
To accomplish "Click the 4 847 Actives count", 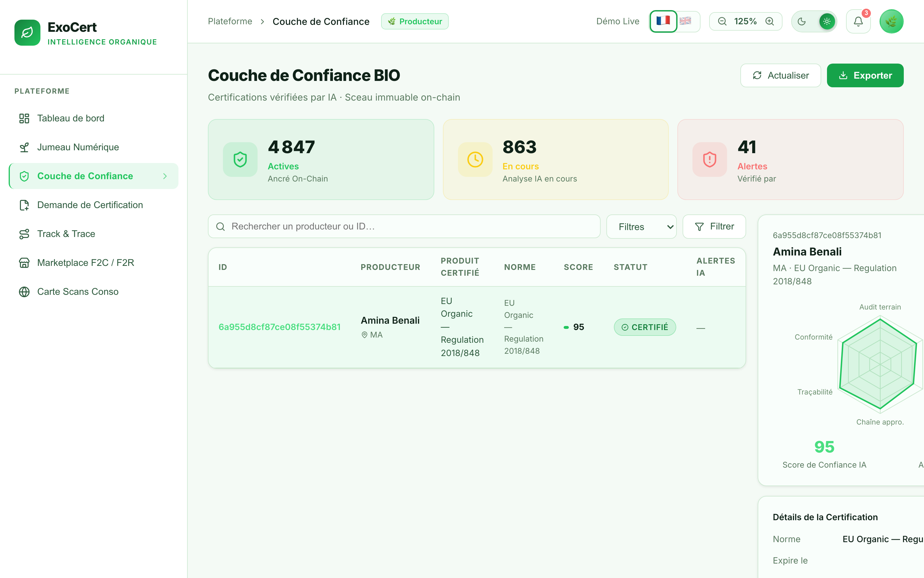I will (x=291, y=147).
